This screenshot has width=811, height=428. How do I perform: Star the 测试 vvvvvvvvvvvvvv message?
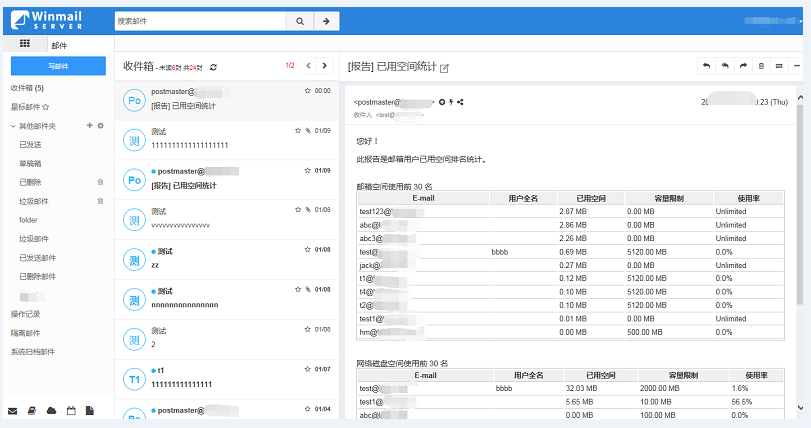pos(298,209)
